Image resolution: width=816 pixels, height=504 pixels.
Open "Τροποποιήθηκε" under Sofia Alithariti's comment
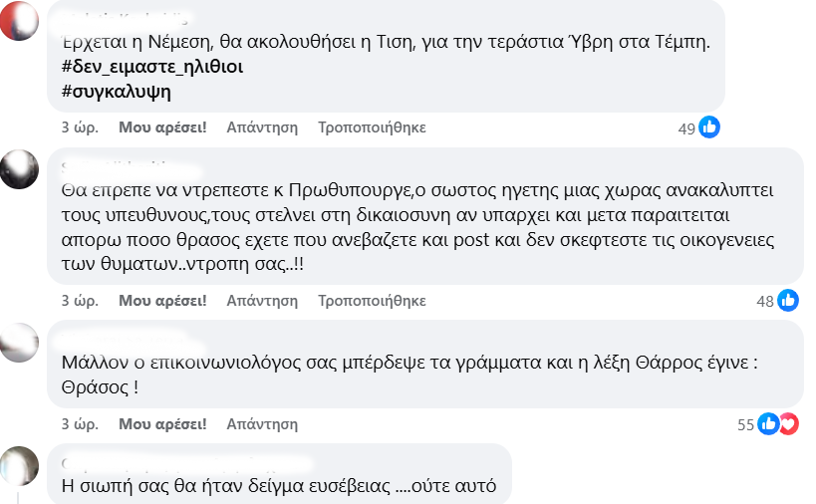coord(372,300)
